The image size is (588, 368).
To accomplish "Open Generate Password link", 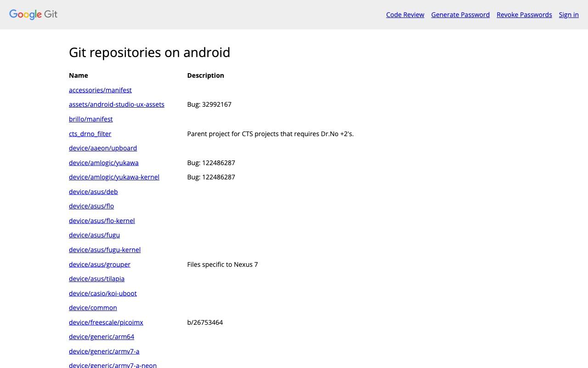I will click(460, 15).
